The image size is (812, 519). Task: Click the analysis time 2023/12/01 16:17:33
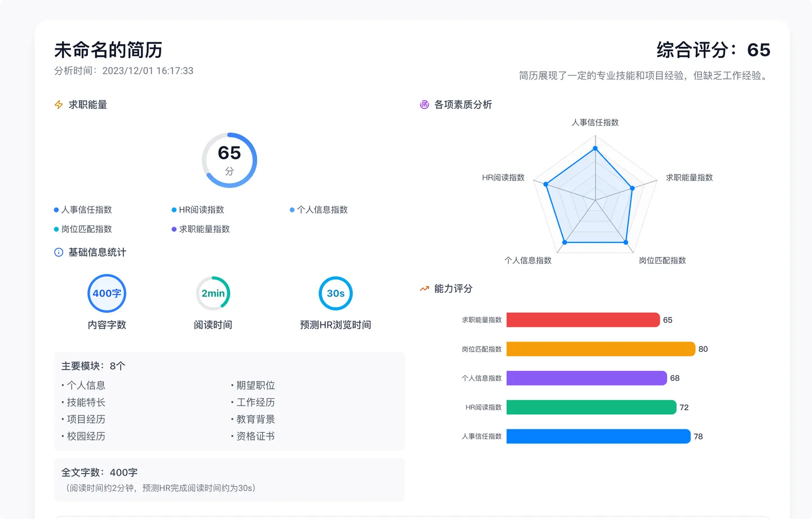pyautogui.click(x=148, y=71)
